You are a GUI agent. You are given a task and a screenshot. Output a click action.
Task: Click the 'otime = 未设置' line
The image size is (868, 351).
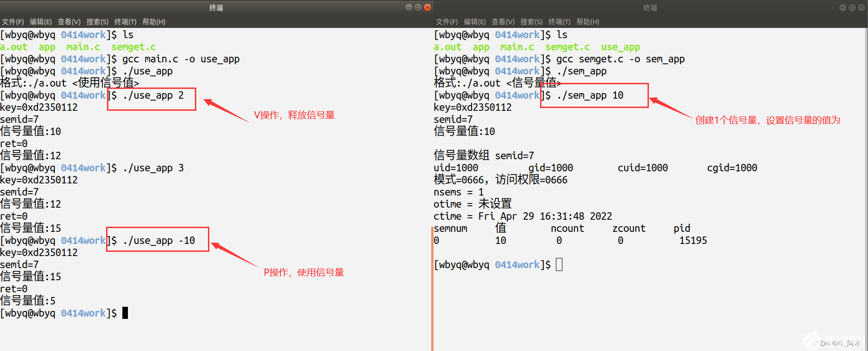tap(473, 204)
